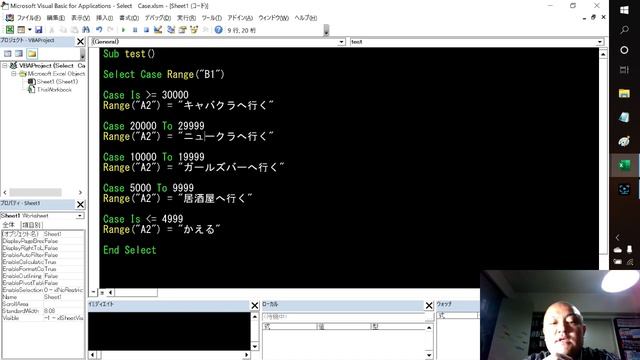Viewport: 640px width, 360px height.
Task: Open Find with the binoculars icon
Action: coord(86,29)
